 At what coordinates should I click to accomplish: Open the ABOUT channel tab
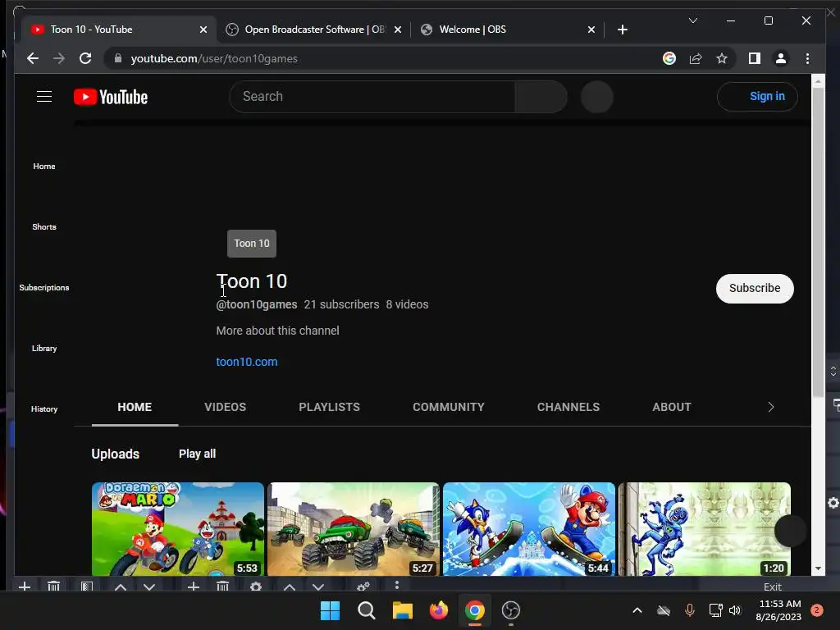pyautogui.click(x=672, y=407)
